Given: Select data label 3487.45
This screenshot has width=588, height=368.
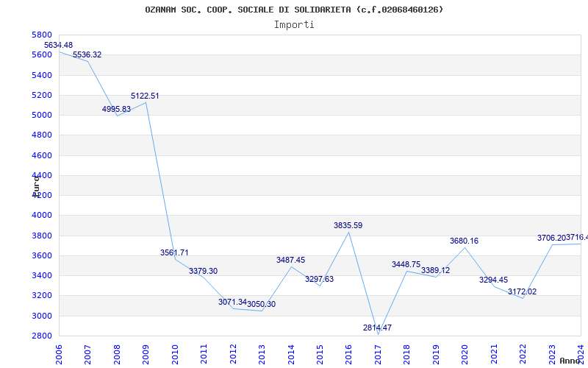Looking at the screenshot, I should tap(290, 260).
